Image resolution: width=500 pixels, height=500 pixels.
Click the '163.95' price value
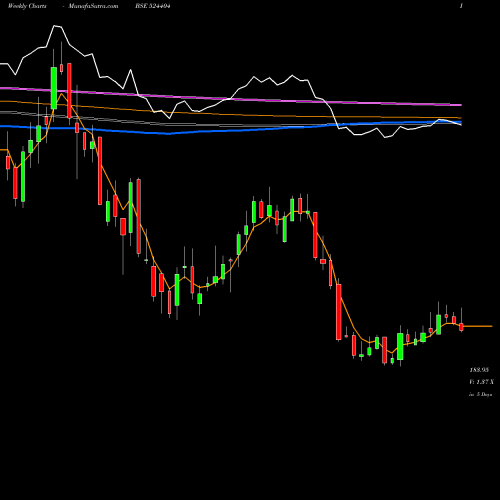click(479, 370)
